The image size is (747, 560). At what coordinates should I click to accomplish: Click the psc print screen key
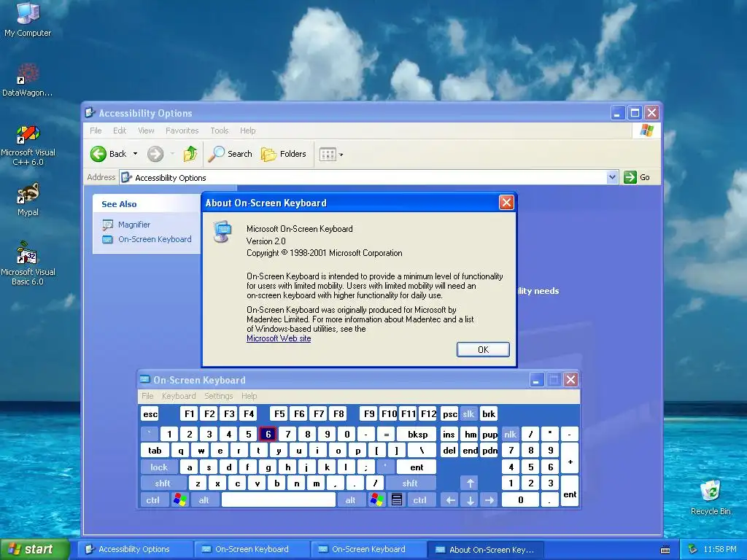pyautogui.click(x=449, y=414)
